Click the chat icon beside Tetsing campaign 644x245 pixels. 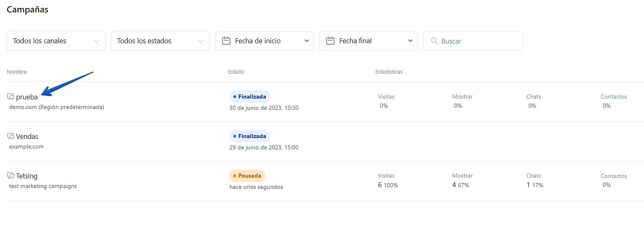click(11, 176)
